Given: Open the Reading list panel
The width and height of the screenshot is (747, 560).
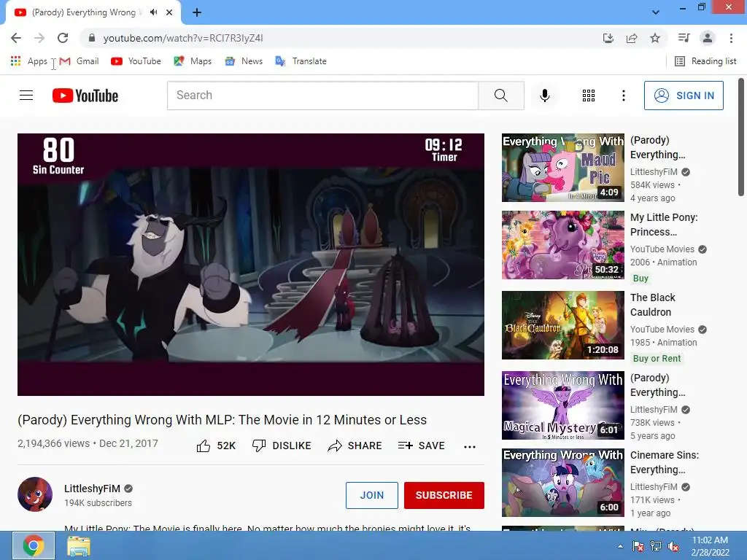Looking at the screenshot, I should coord(706,61).
